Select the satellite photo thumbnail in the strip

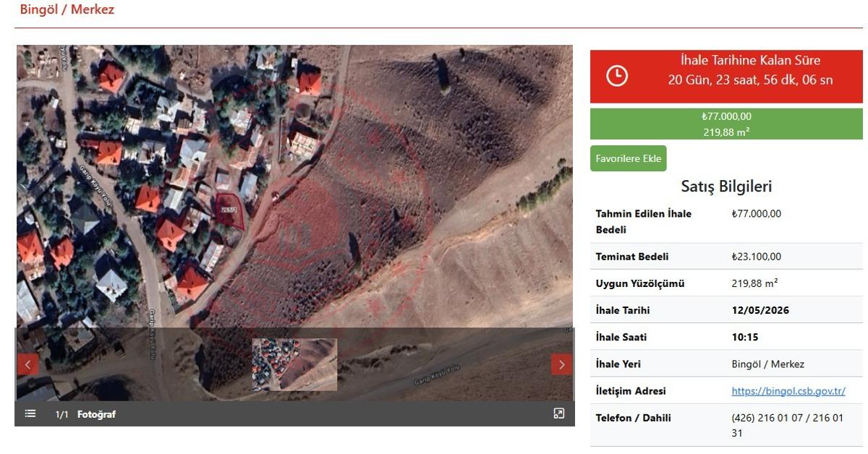click(294, 364)
